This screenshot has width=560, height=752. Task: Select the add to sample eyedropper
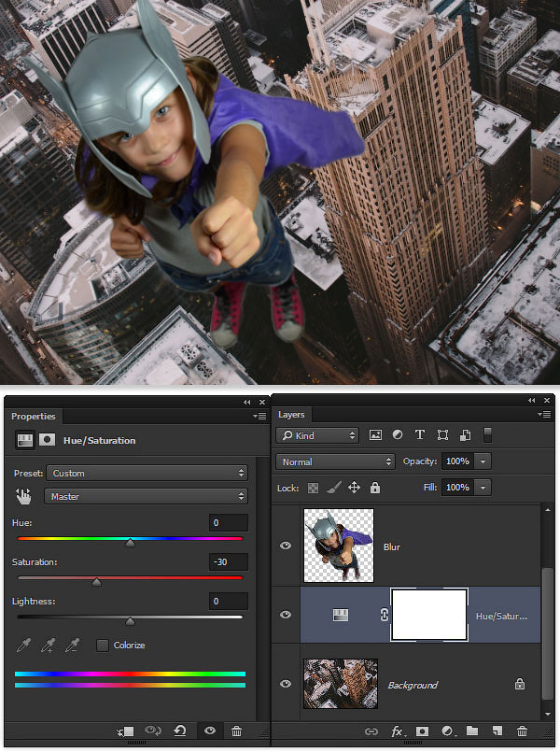(x=48, y=646)
